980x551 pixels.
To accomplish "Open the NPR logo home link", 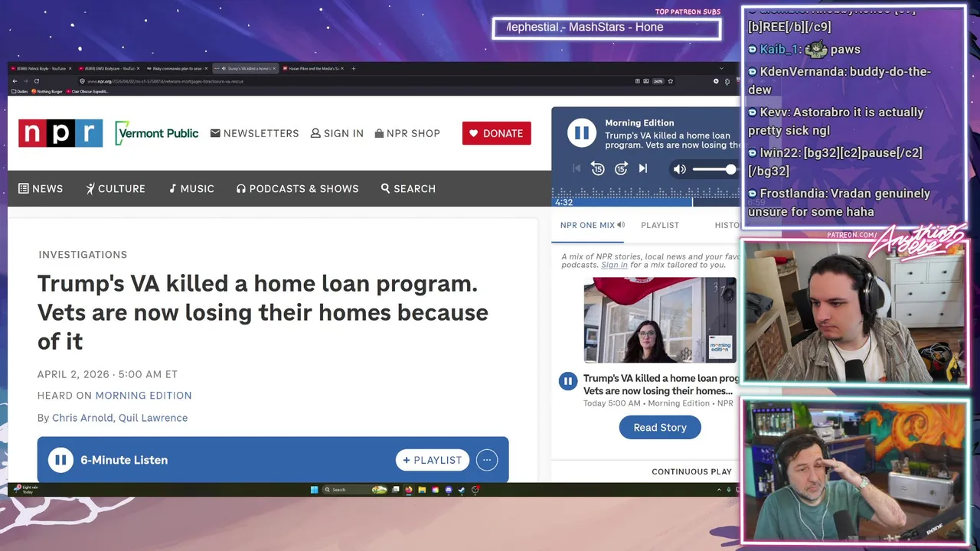I will pyautogui.click(x=60, y=133).
